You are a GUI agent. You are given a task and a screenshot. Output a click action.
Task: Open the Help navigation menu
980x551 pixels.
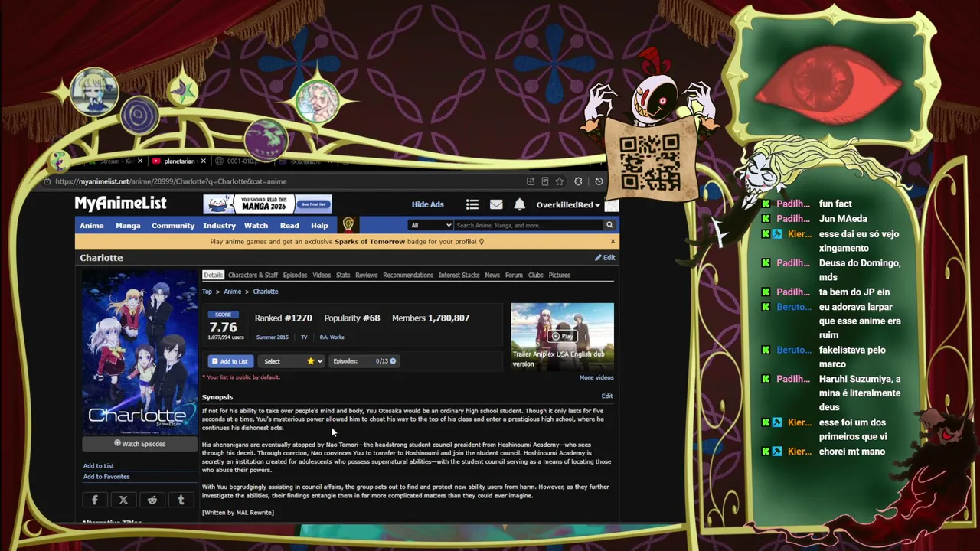point(319,226)
